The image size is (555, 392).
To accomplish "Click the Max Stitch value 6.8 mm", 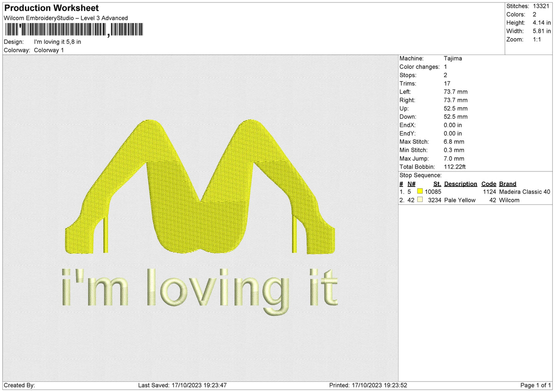I will [454, 141].
